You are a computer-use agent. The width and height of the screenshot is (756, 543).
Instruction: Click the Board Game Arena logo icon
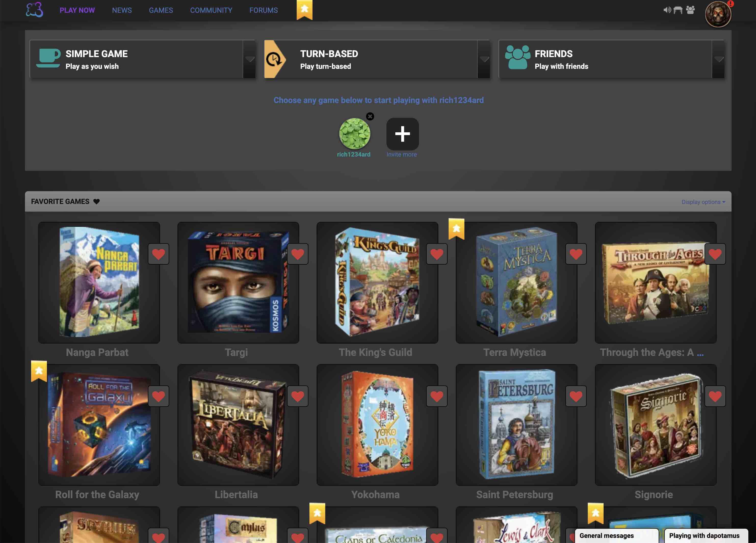35,10
